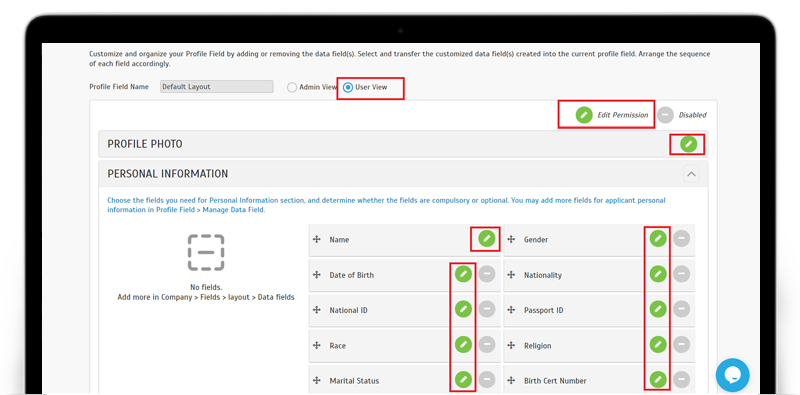The width and height of the screenshot is (800, 395).
Task: Click the move handle for Birth Cert Number
Action: coord(511,381)
